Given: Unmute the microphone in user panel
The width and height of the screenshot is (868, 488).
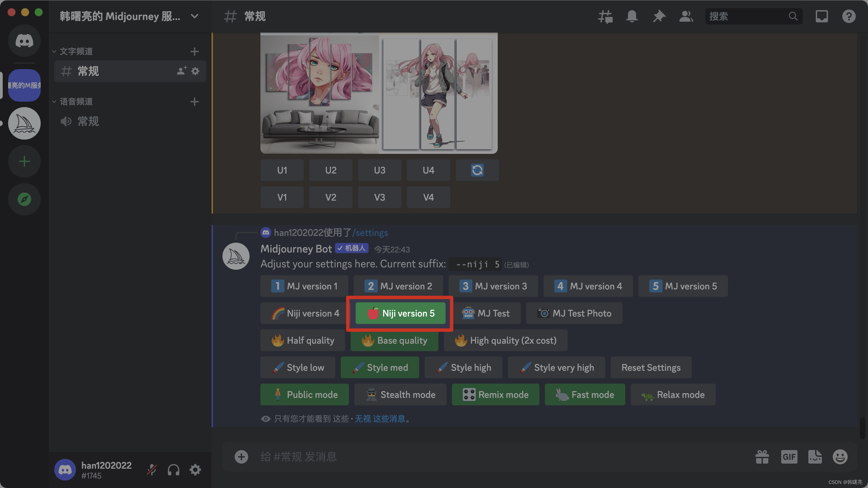Looking at the screenshot, I should (x=152, y=470).
